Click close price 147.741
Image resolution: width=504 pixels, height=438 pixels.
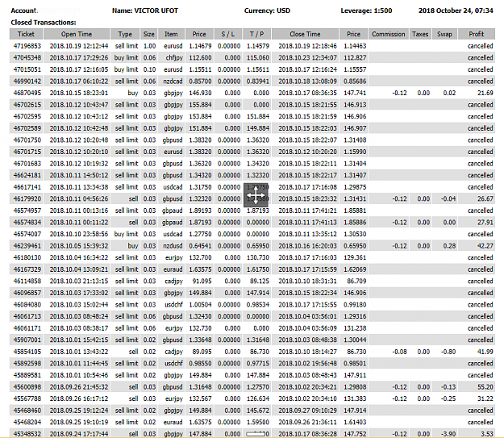tap(355, 93)
